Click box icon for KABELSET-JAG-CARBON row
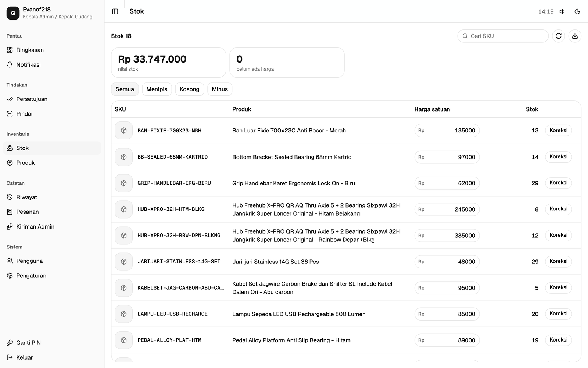 [124, 288]
